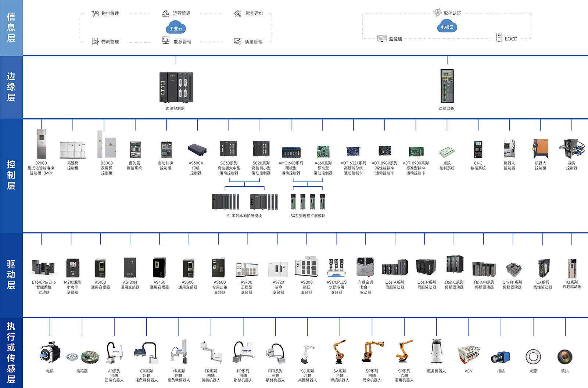Click the EOCD icon
Screen dimensions: 588x388
coord(499,37)
